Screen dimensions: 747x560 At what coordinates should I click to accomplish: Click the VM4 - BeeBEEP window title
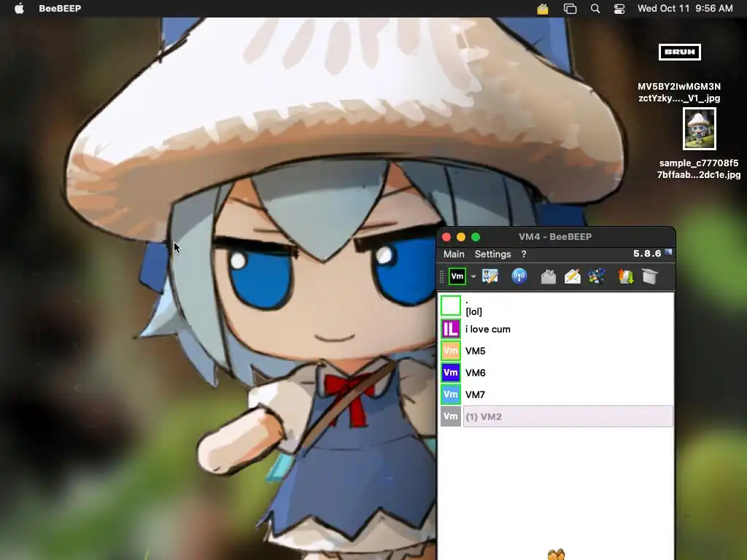pyautogui.click(x=555, y=237)
